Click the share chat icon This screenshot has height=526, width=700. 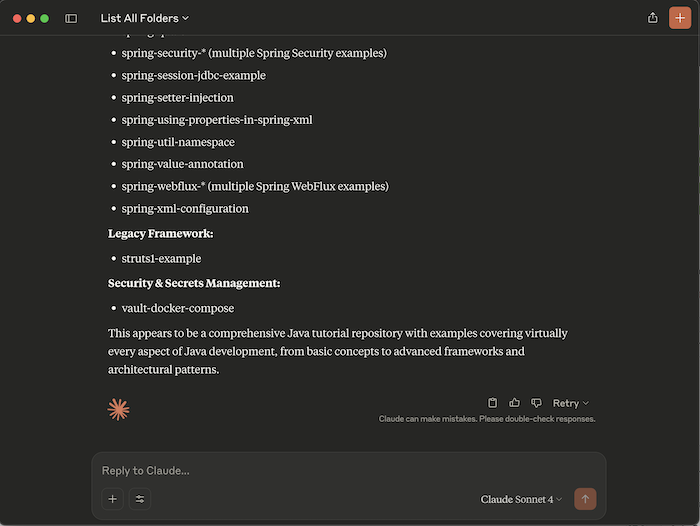tap(653, 18)
